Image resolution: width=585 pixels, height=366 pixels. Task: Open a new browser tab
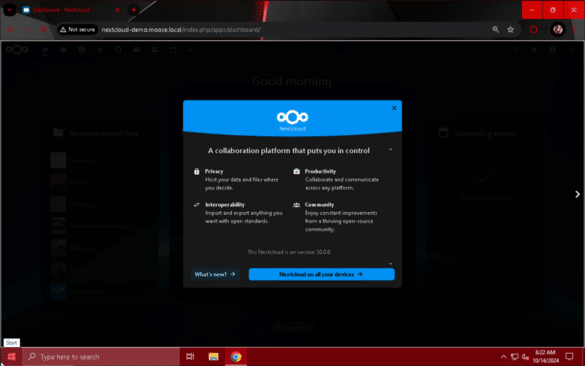(x=133, y=10)
